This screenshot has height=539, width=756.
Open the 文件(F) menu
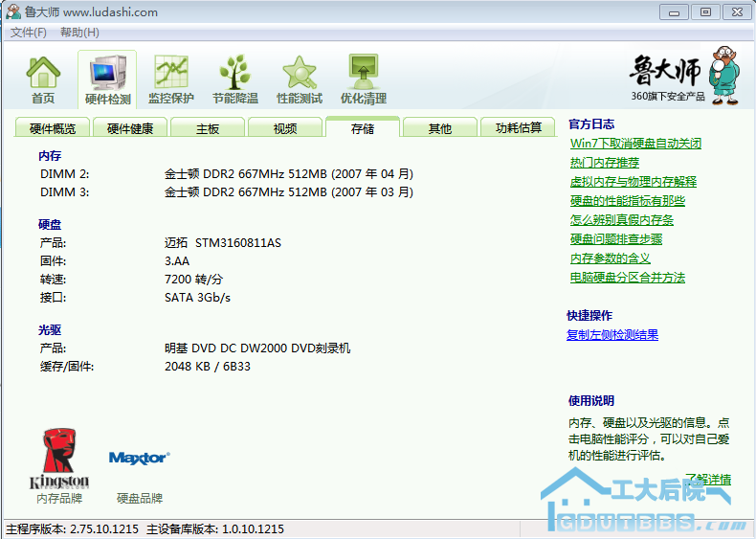[x=29, y=33]
